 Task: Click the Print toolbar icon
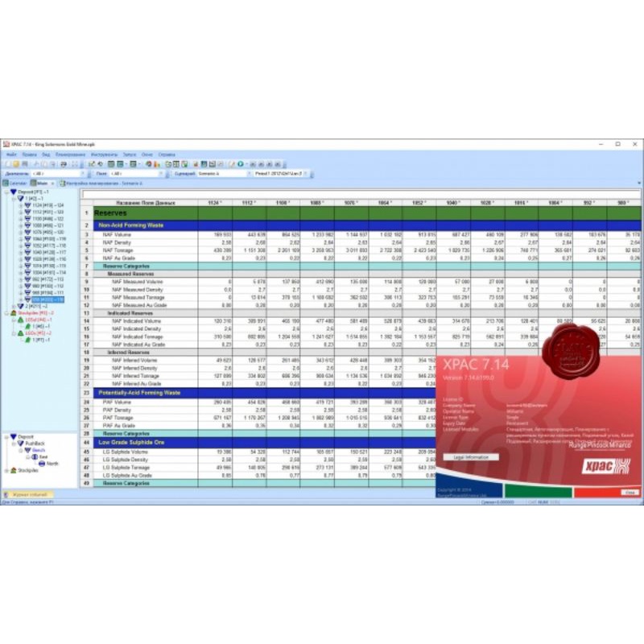click(64, 164)
